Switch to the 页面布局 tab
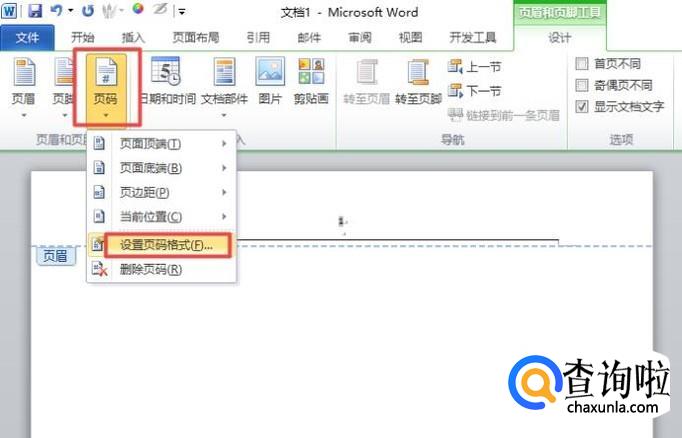The width and height of the screenshot is (682, 438). [196, 38]
